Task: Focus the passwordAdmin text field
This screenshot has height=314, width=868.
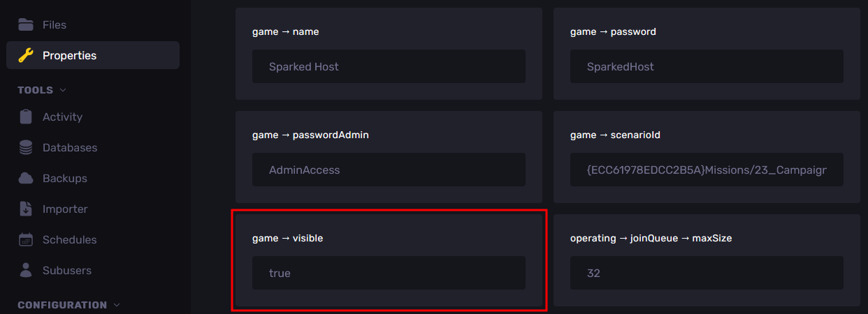Action: coord(389,170)
